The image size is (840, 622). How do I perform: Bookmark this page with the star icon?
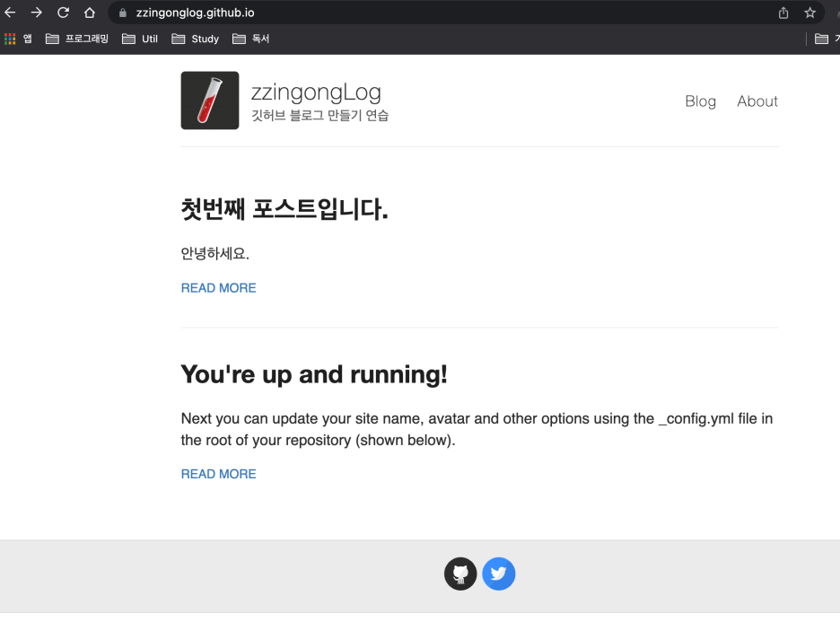click(810, 13)
